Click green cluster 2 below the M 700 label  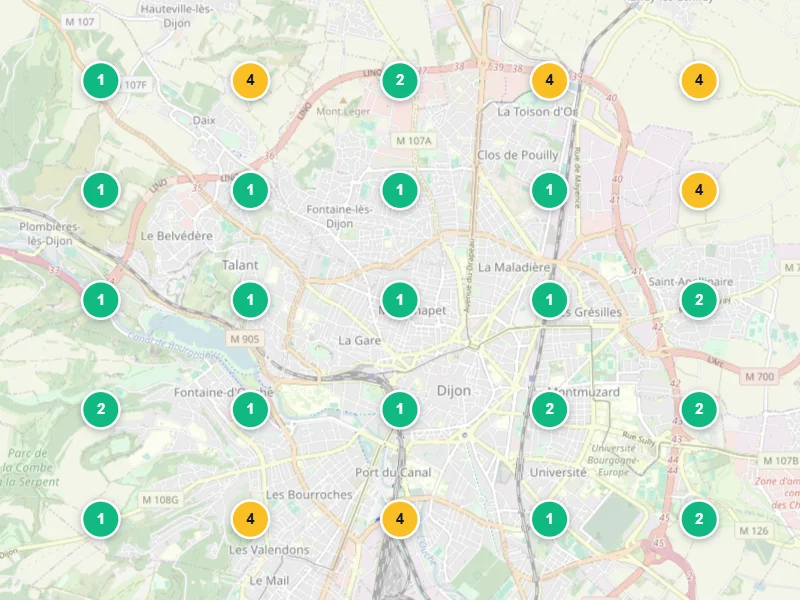[698, 409]
